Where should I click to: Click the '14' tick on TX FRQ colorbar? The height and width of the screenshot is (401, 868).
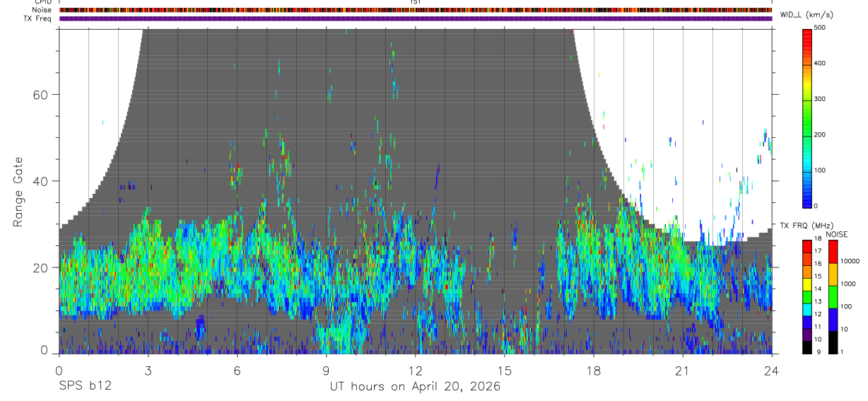(818, 289)
